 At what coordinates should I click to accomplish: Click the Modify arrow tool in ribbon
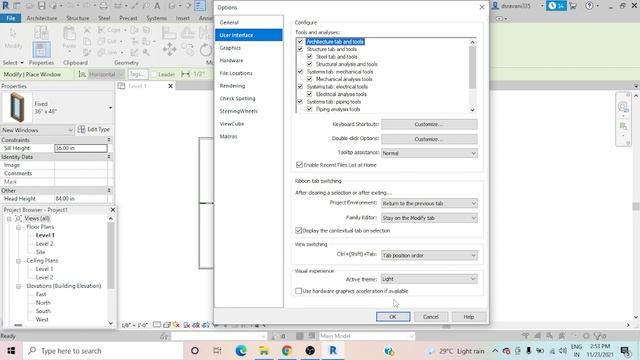13,38
